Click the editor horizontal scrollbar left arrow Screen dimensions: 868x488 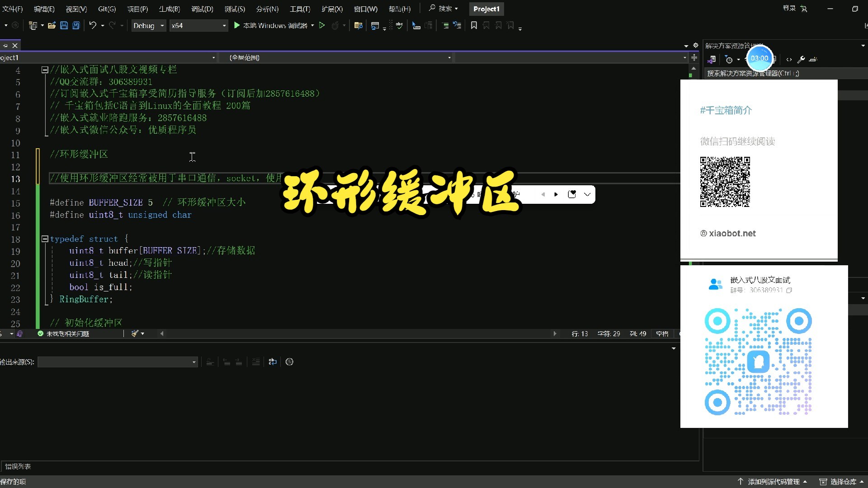[x=162, y=333]
